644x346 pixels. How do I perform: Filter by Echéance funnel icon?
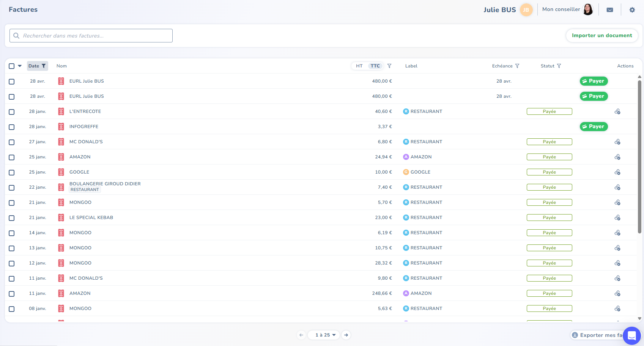[517, 66]
